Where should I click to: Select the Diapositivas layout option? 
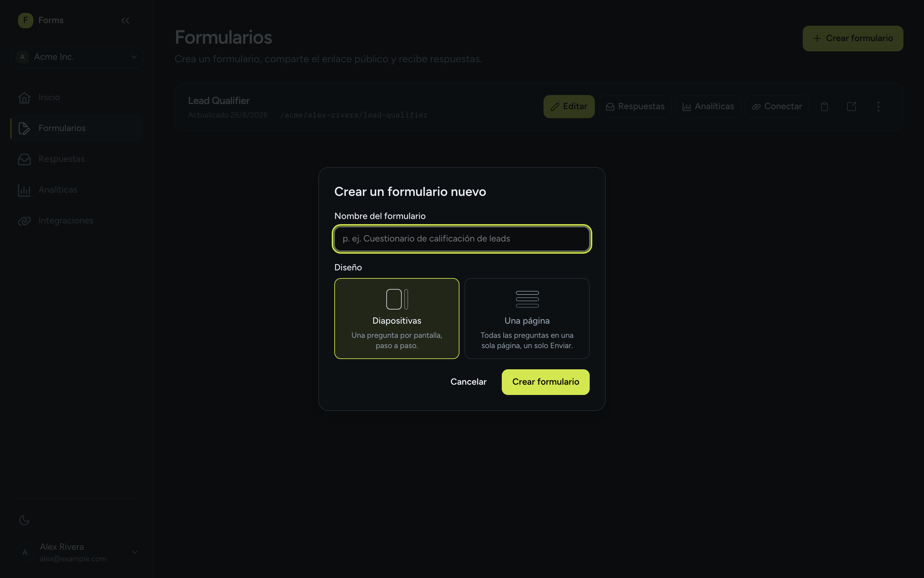click(397, 319)
